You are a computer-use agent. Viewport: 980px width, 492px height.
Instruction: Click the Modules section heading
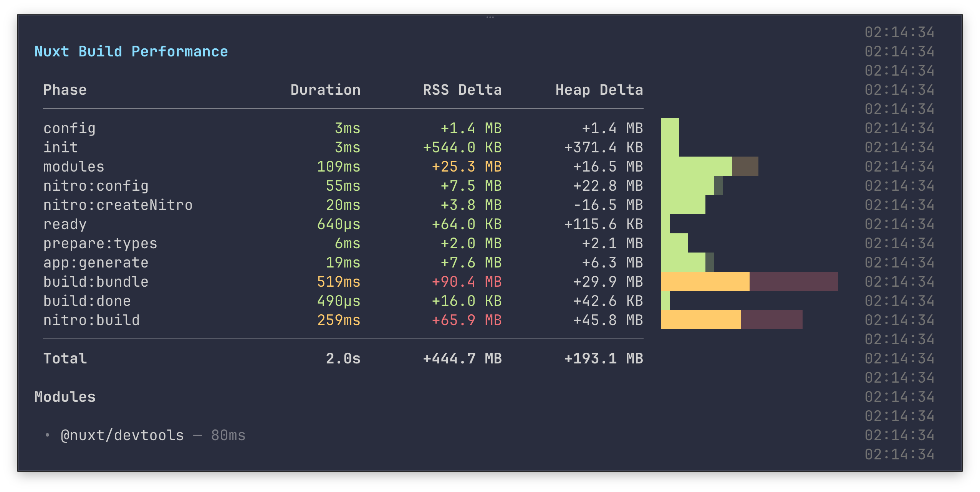(65, 396)
